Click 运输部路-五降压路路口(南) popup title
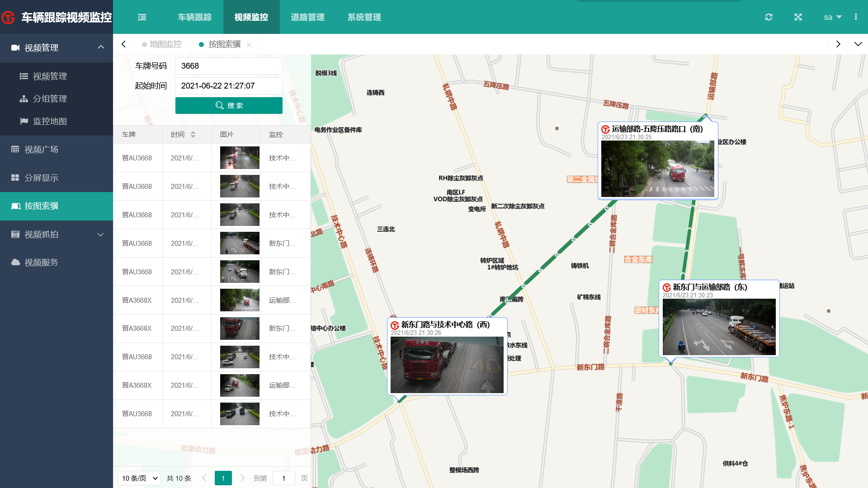This screenshot has height=488, width=868. (657, 129)
